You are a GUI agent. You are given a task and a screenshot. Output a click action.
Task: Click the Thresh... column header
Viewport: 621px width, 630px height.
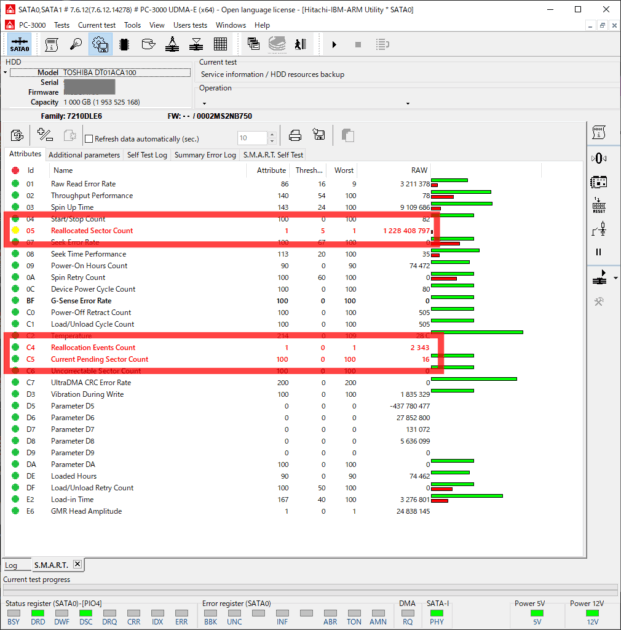coord(308,170)
